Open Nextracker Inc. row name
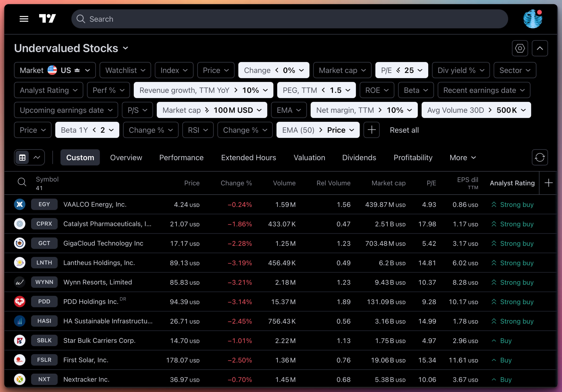 [x=86, y=379]
